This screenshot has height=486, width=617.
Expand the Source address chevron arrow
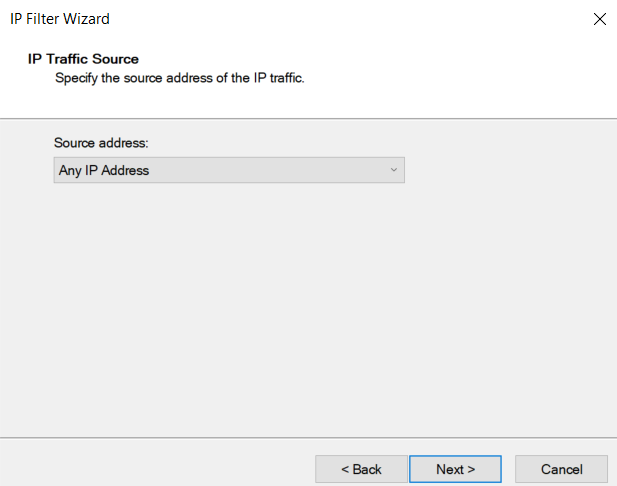[393, 170]
